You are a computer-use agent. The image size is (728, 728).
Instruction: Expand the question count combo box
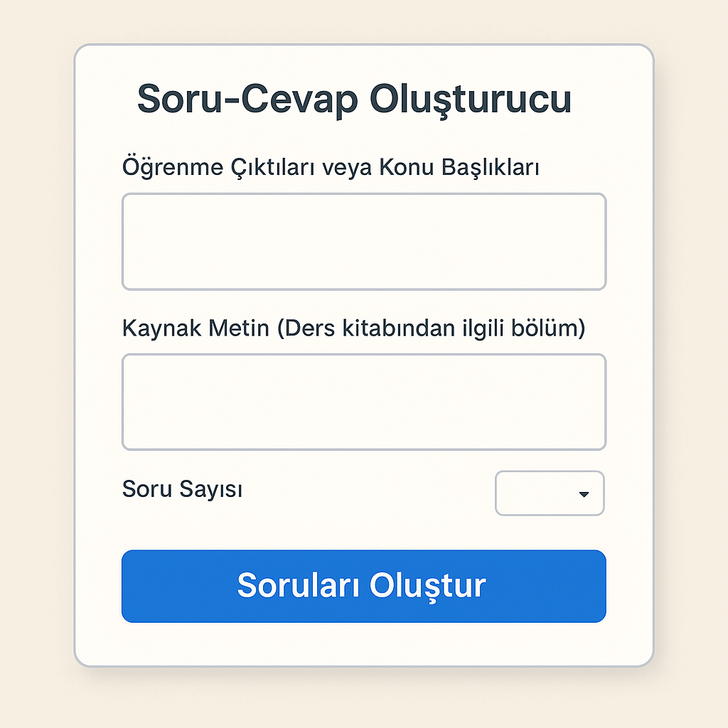[549, 493]
